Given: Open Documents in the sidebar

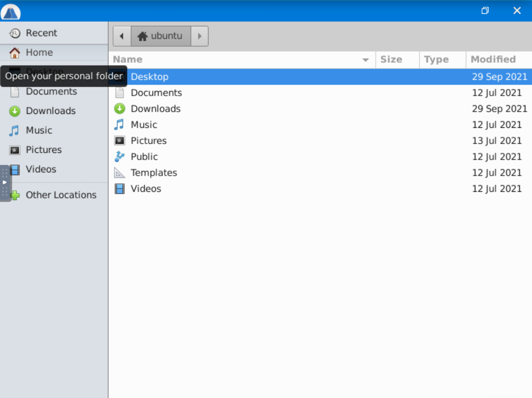Looking at the screenshot, I should pos(54,91).
